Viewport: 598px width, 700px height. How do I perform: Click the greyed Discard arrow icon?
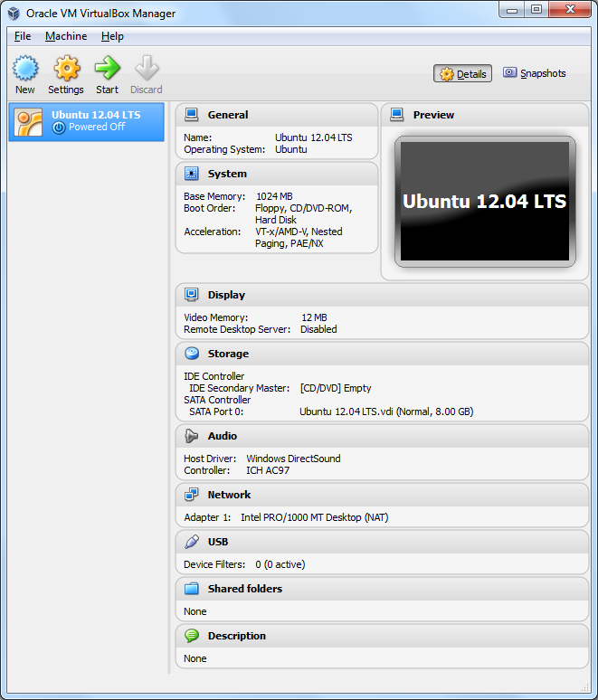[x=147, y=69]
